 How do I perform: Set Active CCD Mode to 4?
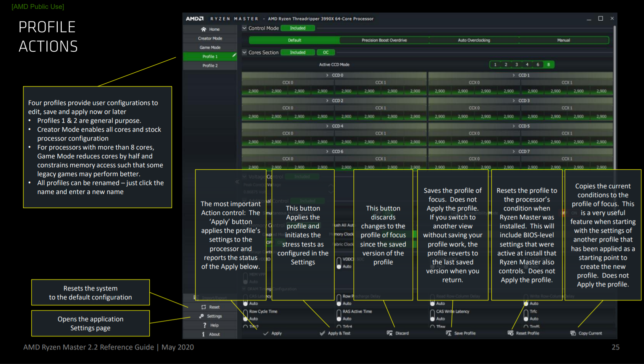(527, 65)
